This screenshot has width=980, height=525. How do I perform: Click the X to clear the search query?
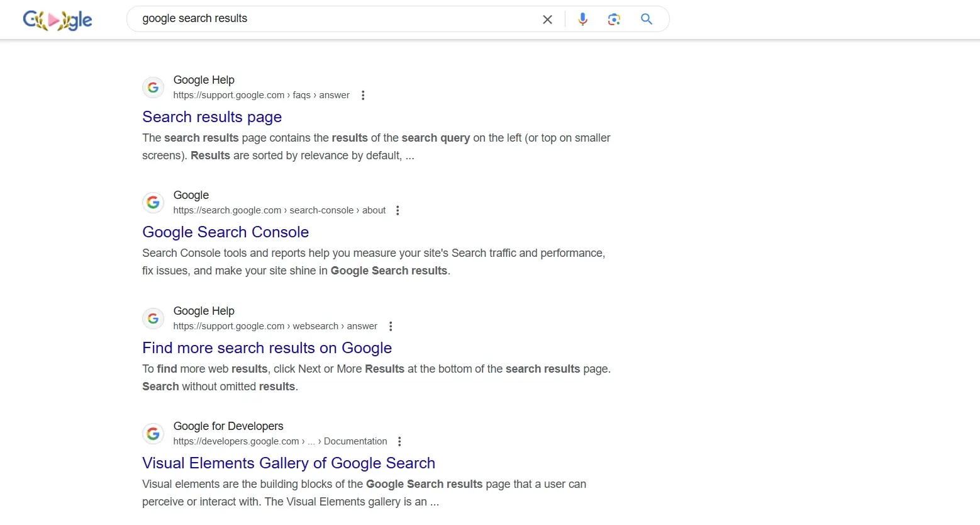pyautogui.click(x=547, y=19)
